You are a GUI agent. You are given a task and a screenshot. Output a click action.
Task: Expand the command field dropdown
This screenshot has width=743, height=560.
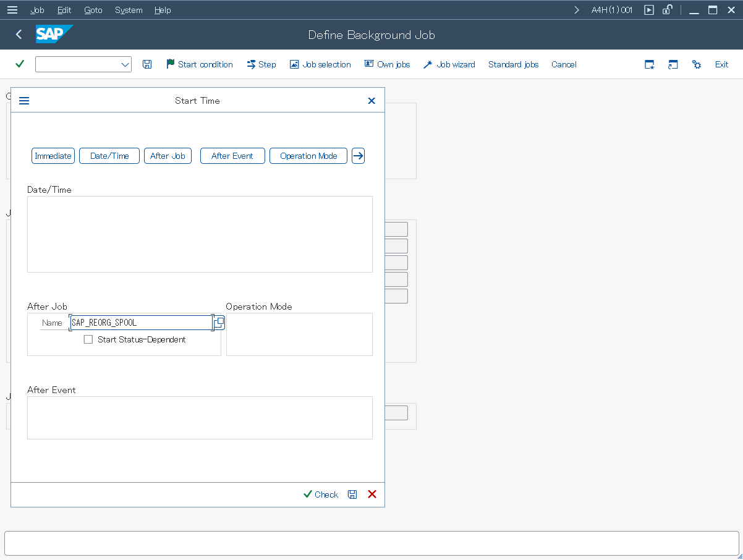click(x=124, y=64)
